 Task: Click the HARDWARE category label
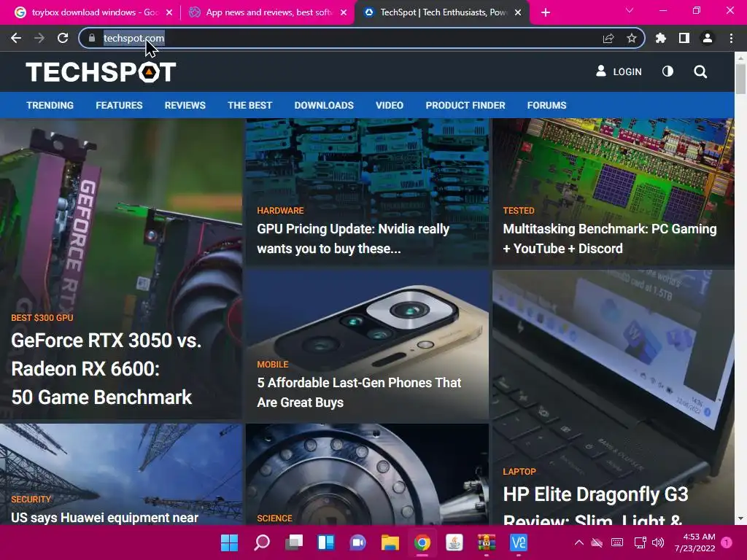coord(280,211)
